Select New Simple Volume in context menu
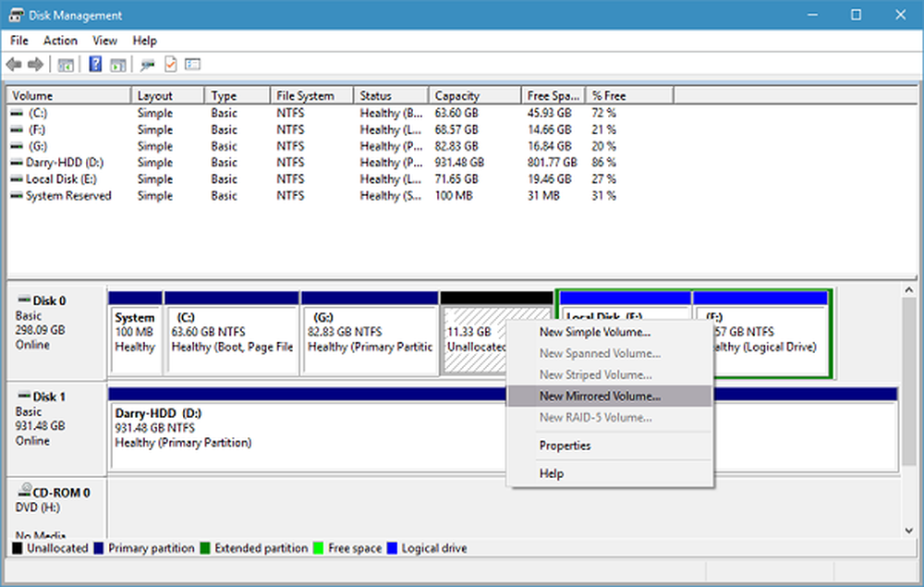The height and width of the screenshot is (587, 924). (x=594, y=331)
